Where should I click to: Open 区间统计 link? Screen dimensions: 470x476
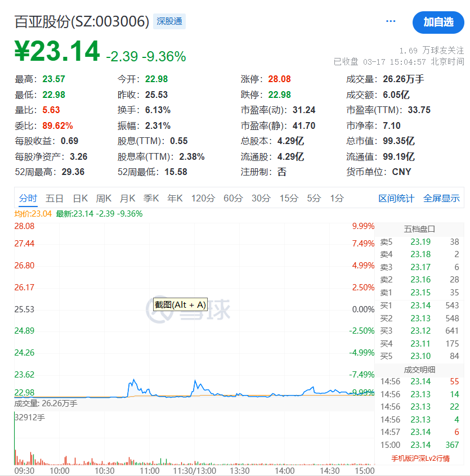click(396, 198)
